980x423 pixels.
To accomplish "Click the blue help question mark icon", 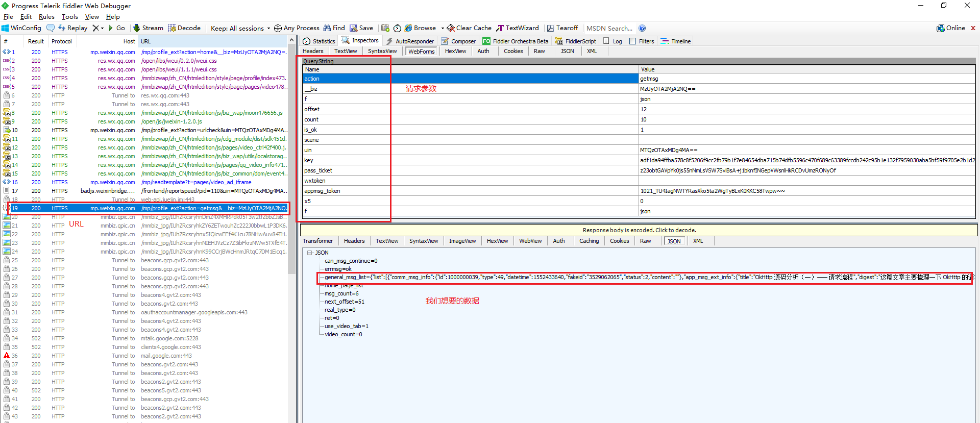I will click(642, 28).
